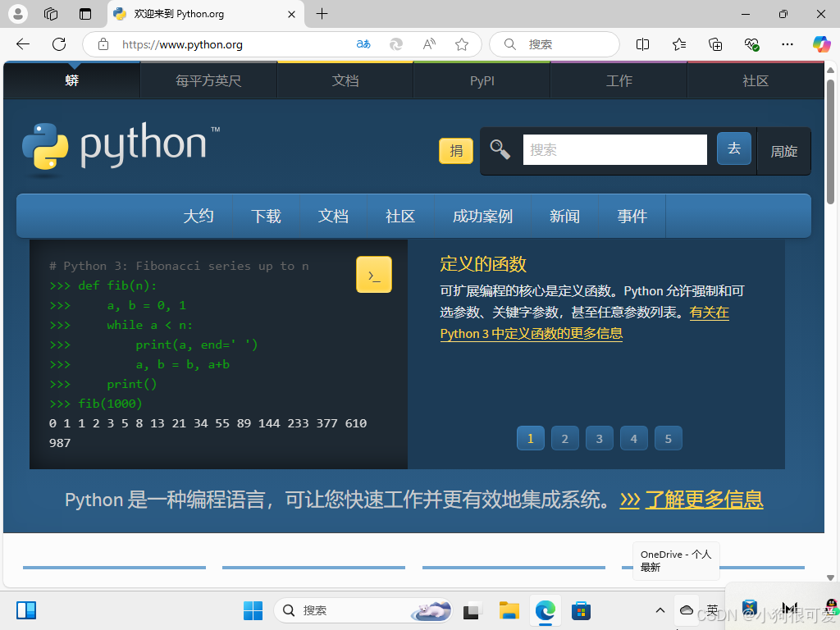Show hidden tray icons chevron
Image resolution: width=840 pixels, height=630 pixels.
pos(660,610)
